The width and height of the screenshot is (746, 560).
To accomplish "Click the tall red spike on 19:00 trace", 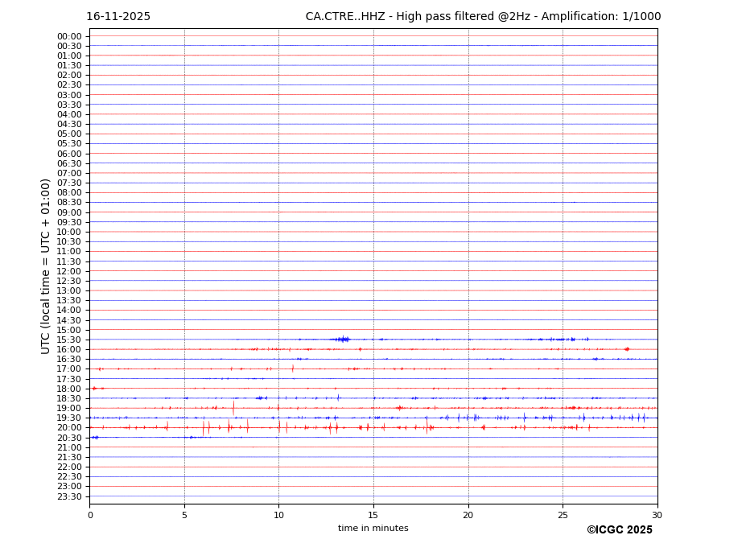I will (x=233, y=407).
